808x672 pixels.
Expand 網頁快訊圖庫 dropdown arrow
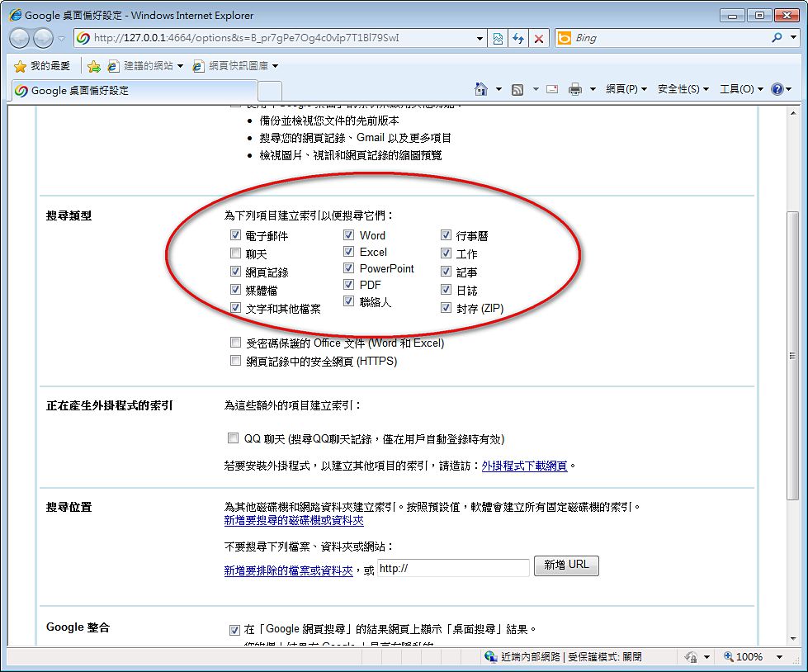pos(275,66)
